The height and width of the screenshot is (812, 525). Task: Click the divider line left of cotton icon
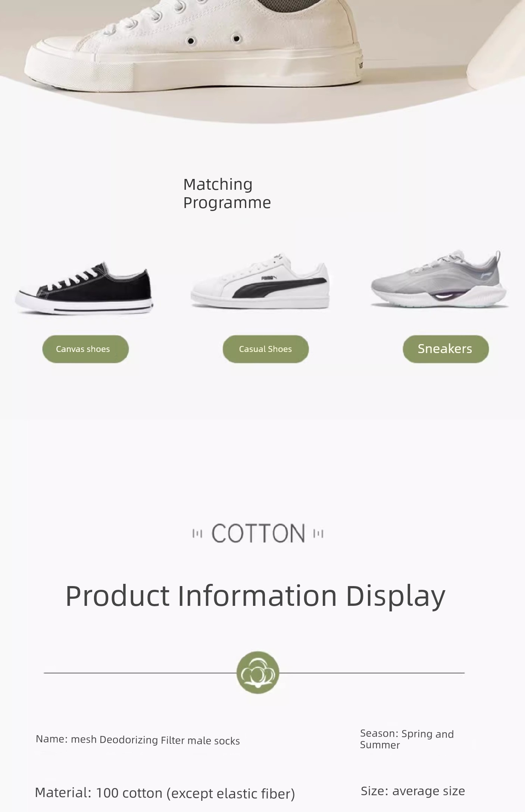tap(140, 673)
